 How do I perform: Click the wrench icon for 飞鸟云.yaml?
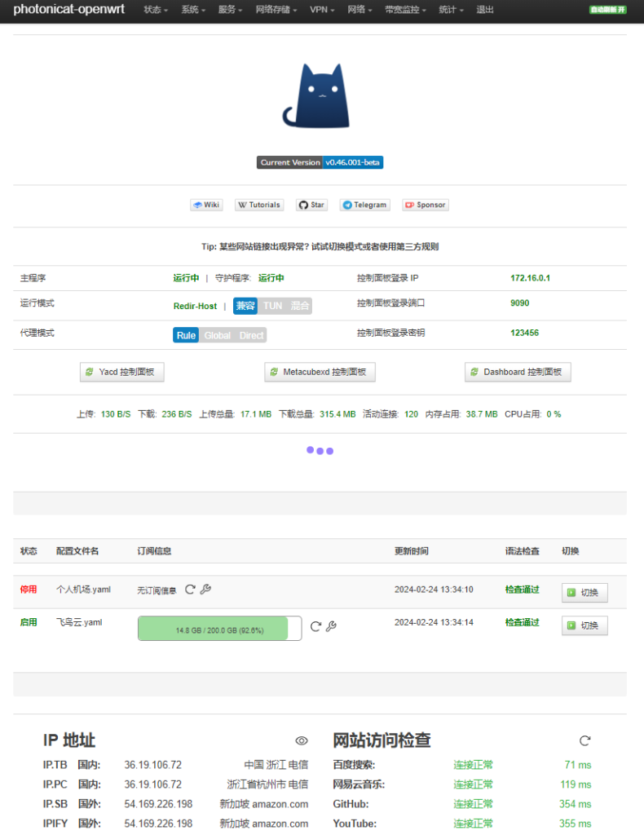point(332,626)
